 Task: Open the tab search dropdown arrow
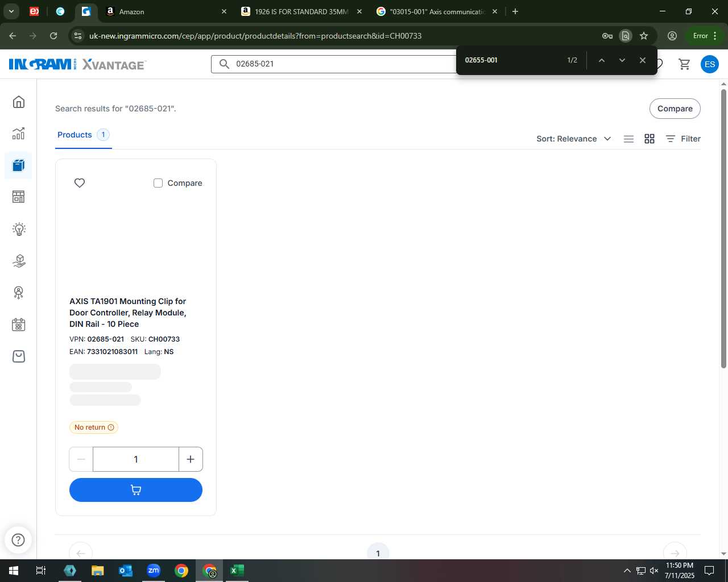coord(11,11)
